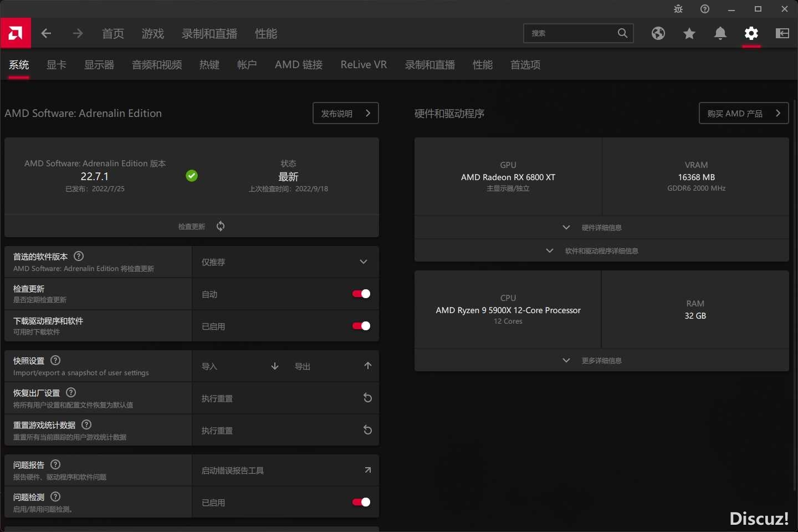Click reset icon for 恢复出厂设置

367,398
